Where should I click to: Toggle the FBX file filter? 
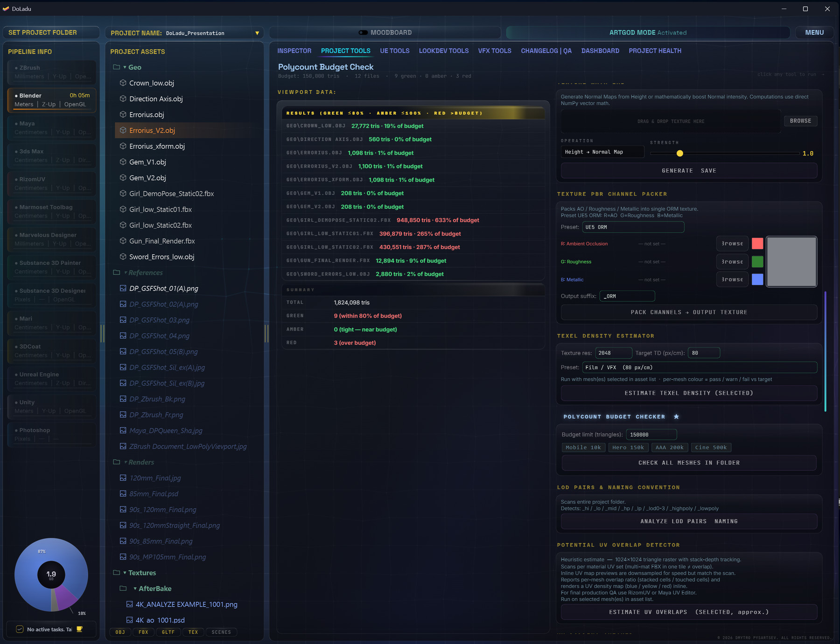point(143,632)
